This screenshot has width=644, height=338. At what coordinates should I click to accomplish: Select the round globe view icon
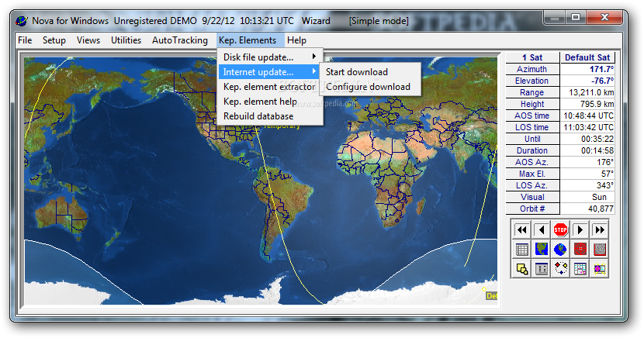click(x=561, y=249)
